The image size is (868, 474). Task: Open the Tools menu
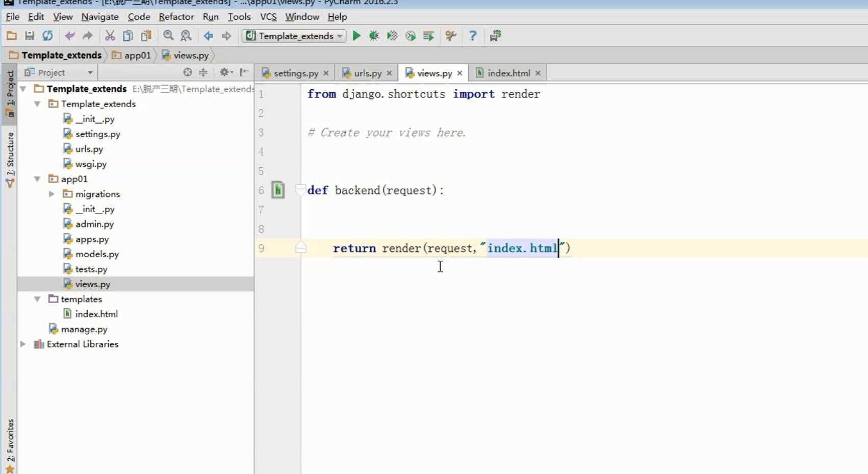pyautogui.click(x=239, y=17)
